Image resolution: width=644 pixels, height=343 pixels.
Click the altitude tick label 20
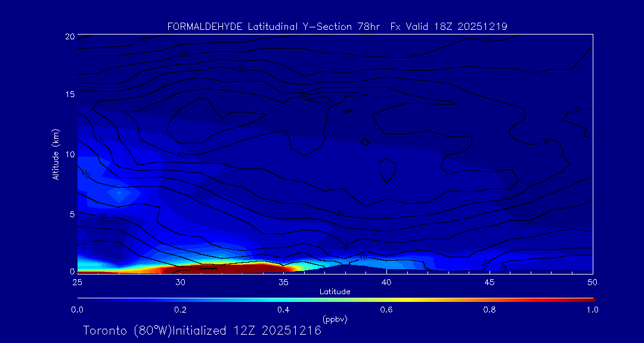(x=70, y=36)
